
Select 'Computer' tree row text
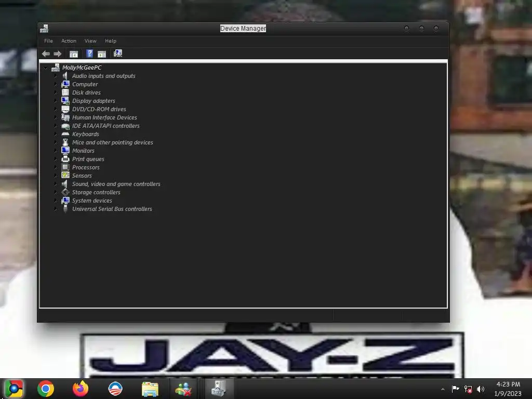85,84
